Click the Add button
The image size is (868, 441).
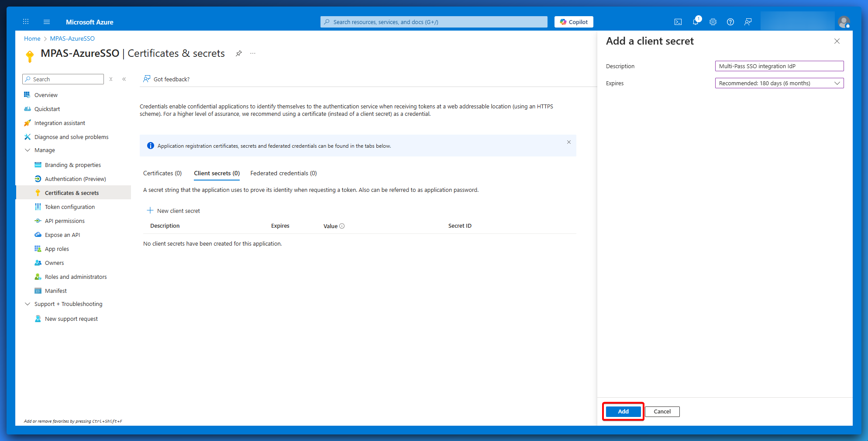623,411
